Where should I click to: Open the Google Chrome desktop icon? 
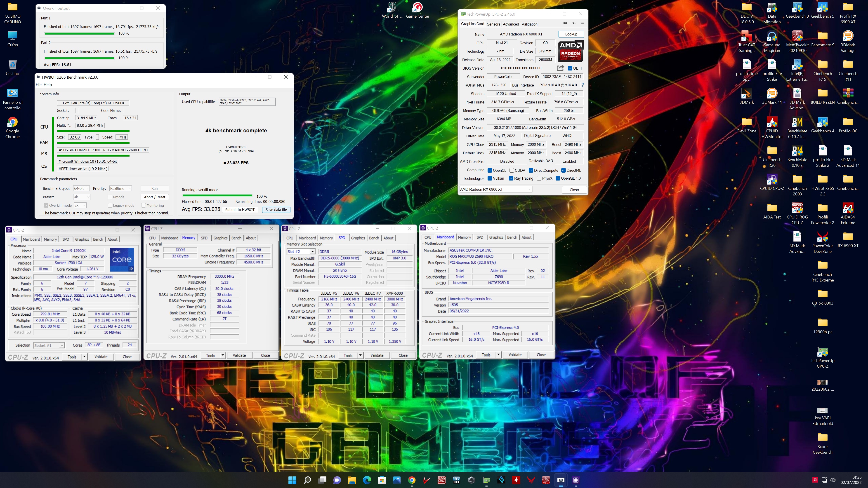[x=12, y=127]
